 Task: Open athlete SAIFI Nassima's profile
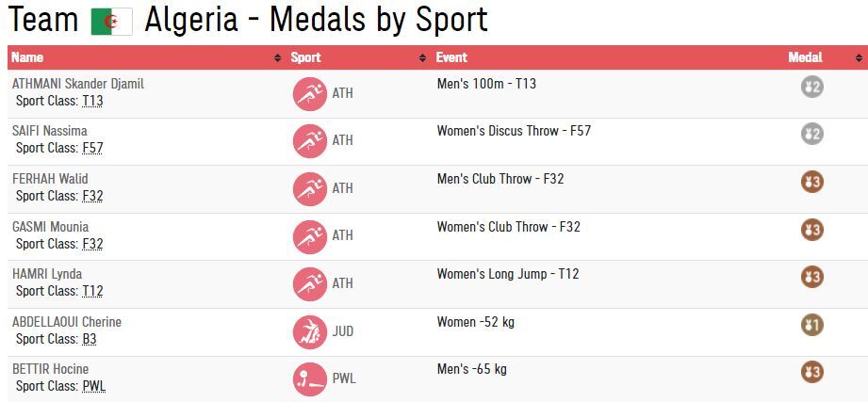[49, 131]
